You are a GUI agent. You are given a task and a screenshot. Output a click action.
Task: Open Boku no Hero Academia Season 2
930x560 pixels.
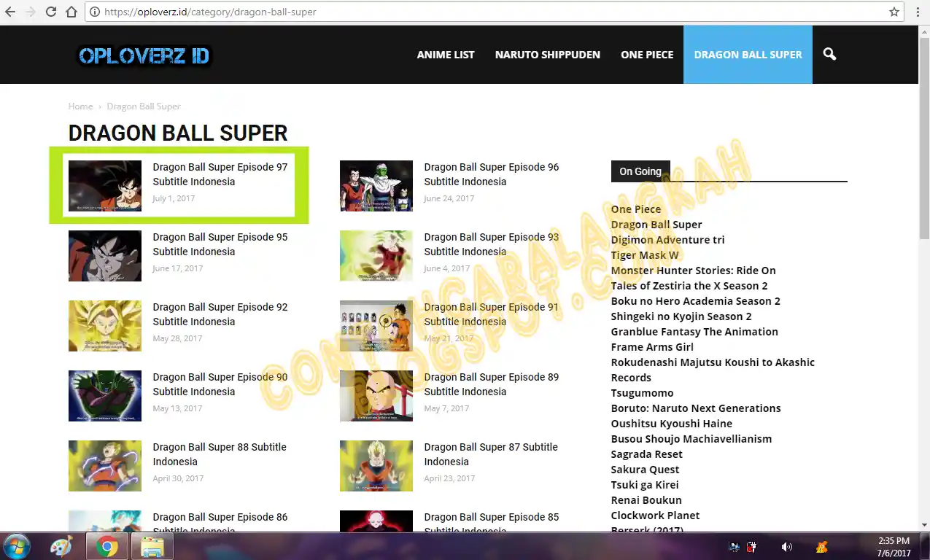pos(696,301)
